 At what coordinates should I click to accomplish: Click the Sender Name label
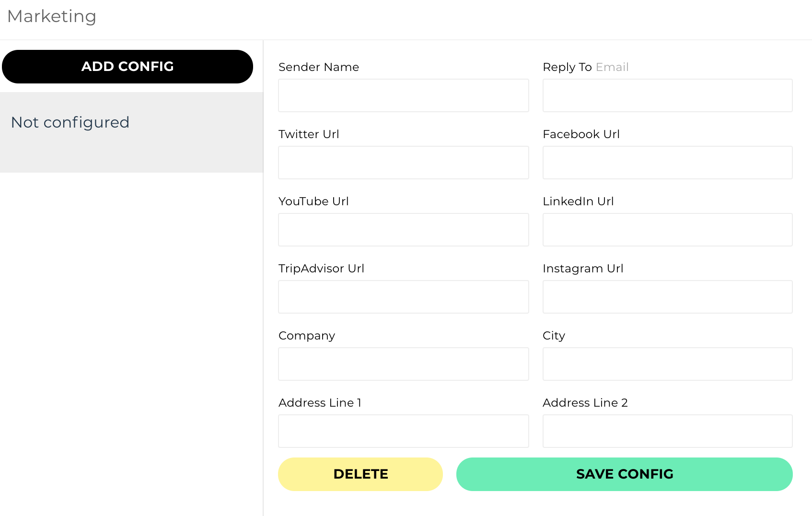click(x=319, y=67)
